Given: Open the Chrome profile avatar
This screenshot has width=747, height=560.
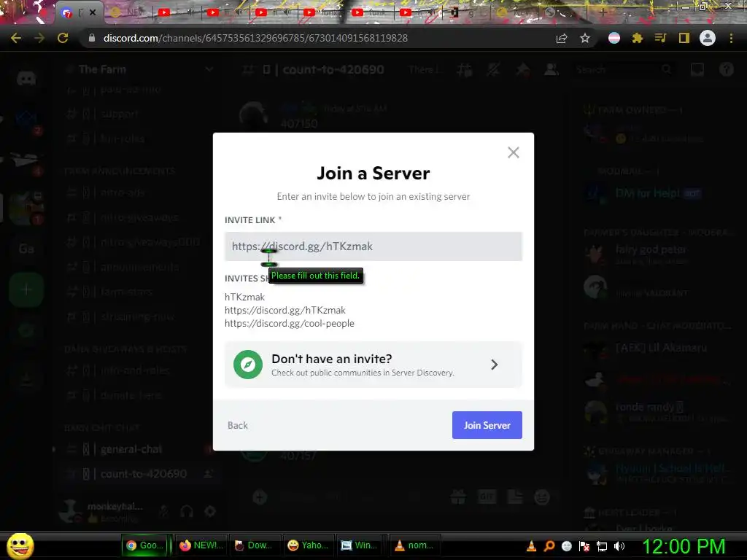Looking at the screenshot, I should [708, 38].
